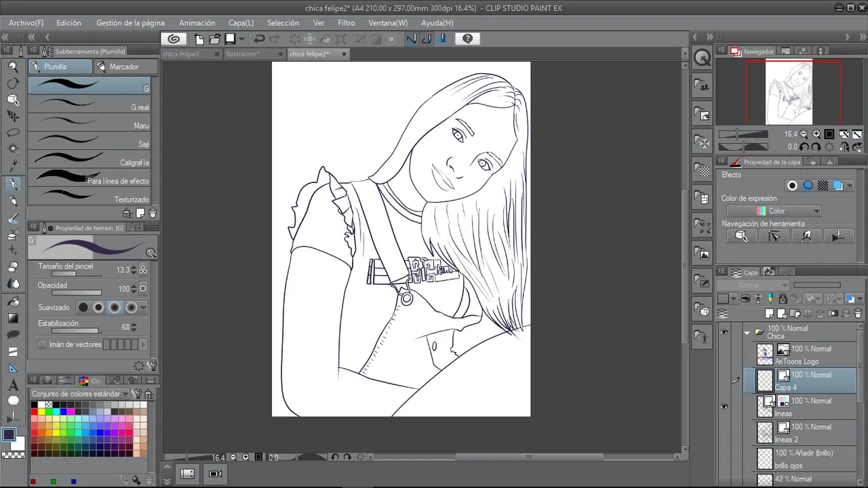Select the Pen tool in toolbox

tap(13, 184)
